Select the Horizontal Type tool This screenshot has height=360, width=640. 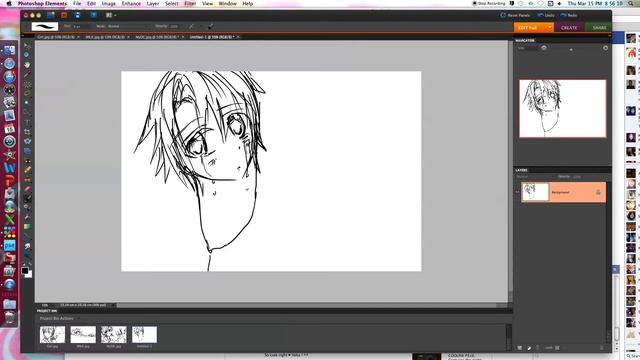[x=27, y=122]
